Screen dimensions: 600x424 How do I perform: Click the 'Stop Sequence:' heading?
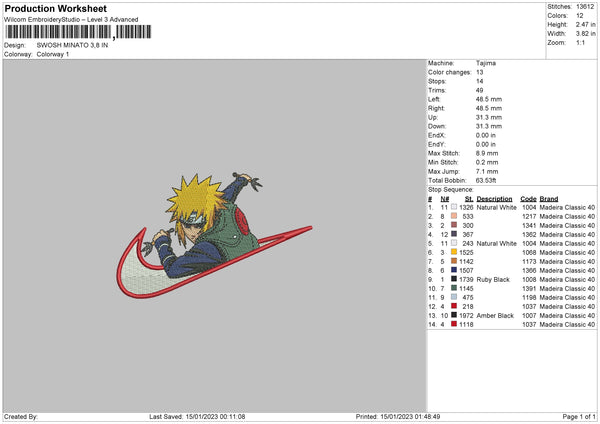[x=450, y=190]
